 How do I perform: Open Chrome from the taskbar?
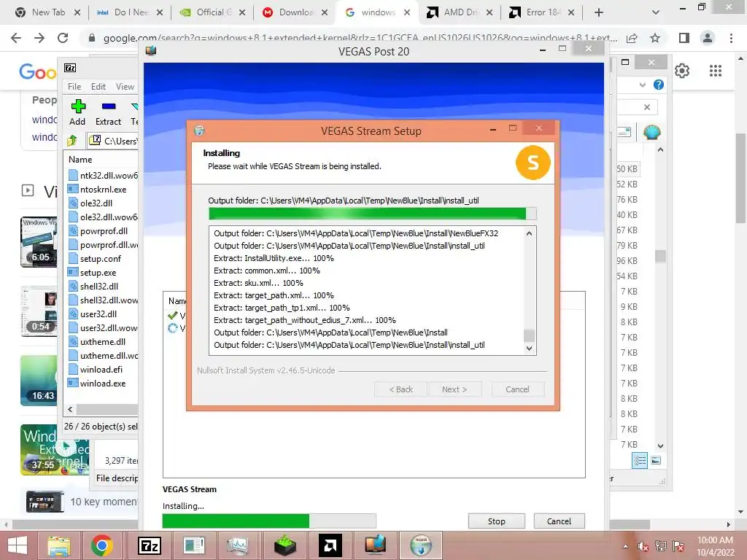point(101,545)
